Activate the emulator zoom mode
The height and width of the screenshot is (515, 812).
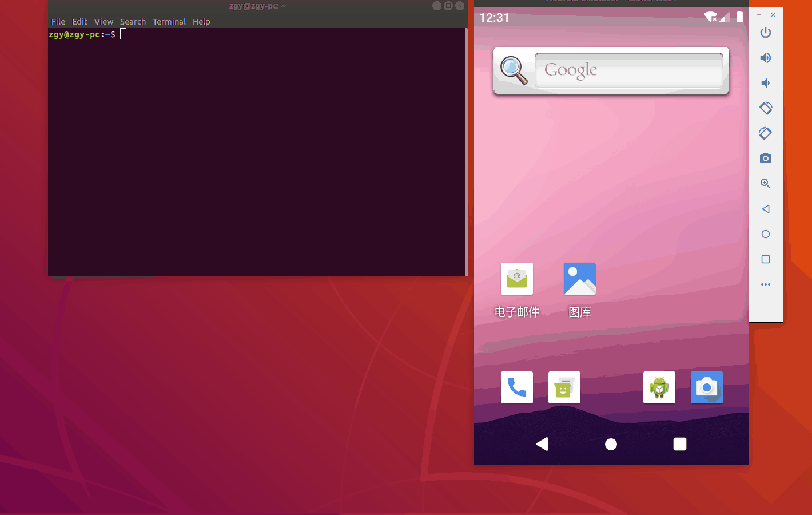pos(766,183)
